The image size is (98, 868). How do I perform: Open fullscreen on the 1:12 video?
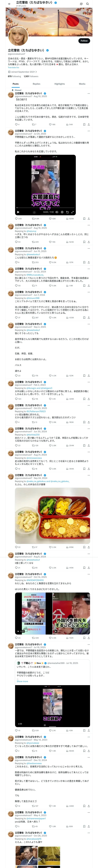tap(72, 212)
